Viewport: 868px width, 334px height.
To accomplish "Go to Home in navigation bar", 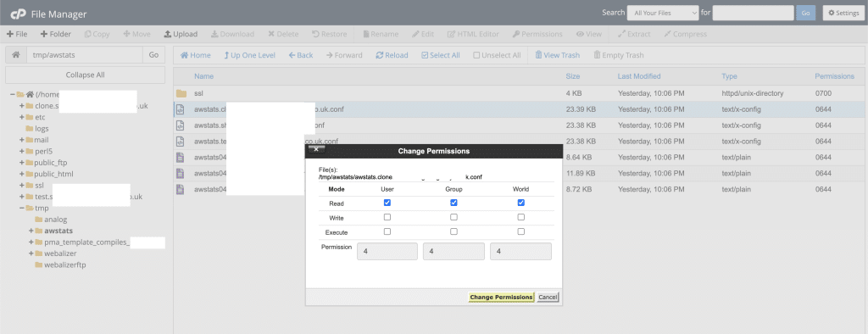I will (196, 55).
